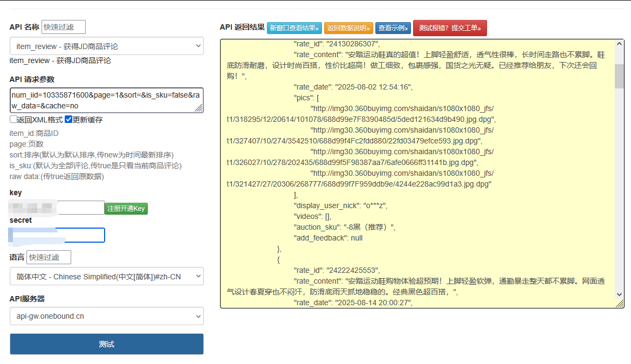
Task: Uncheck the 更新缓存 checkbox
Action: tap(69, 120)
